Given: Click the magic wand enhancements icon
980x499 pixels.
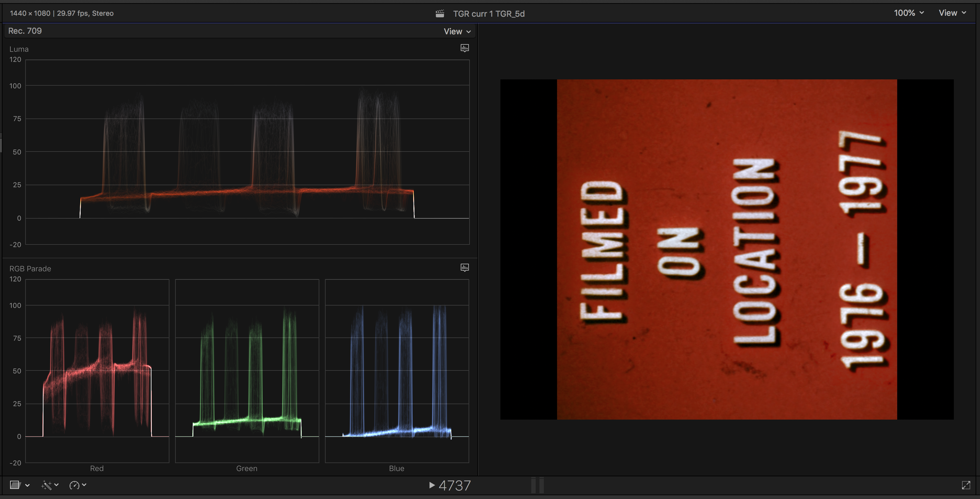Looking at the screenshot, I should point(46,485).
